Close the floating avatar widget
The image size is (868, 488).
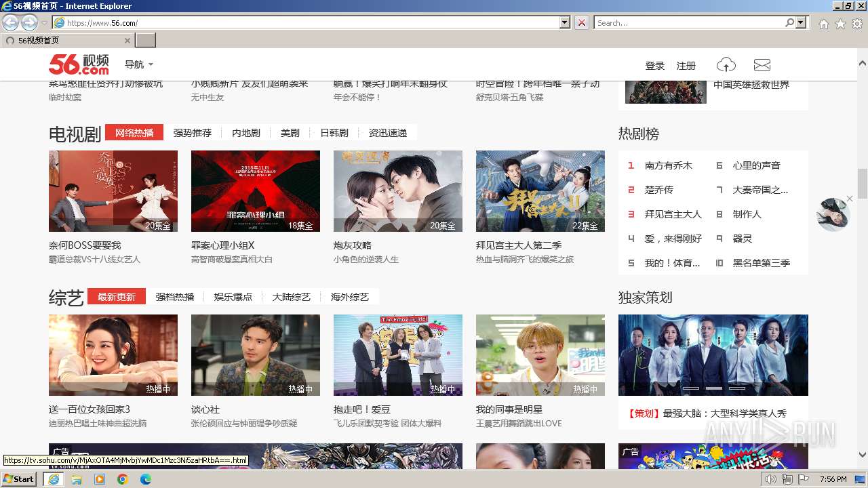coord(850,199)
